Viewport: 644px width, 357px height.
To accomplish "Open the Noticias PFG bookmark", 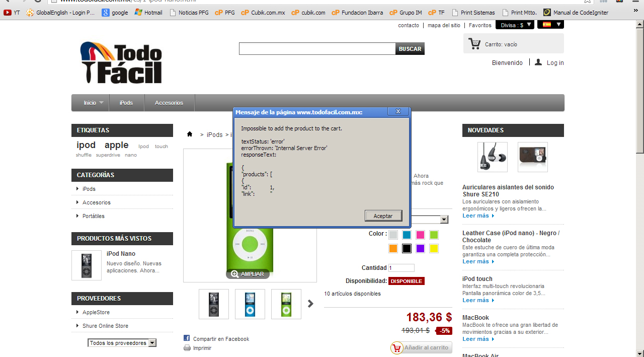I will point(189,13).
